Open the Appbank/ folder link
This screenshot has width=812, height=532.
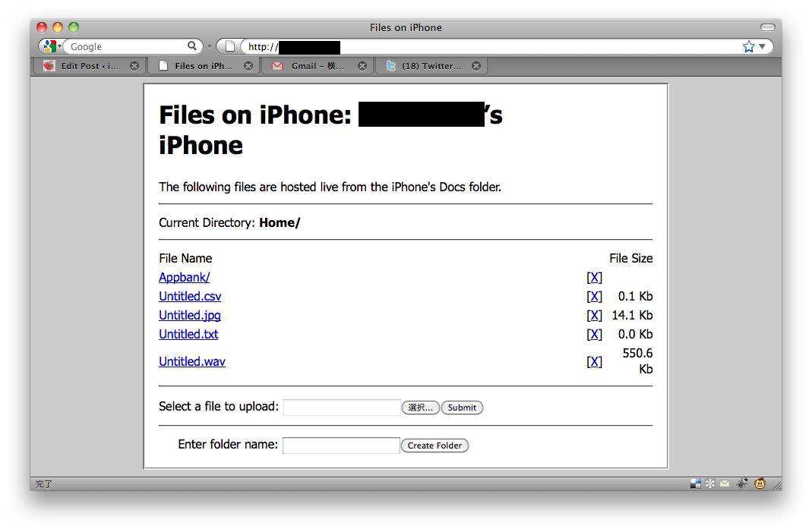click(185, 278)
